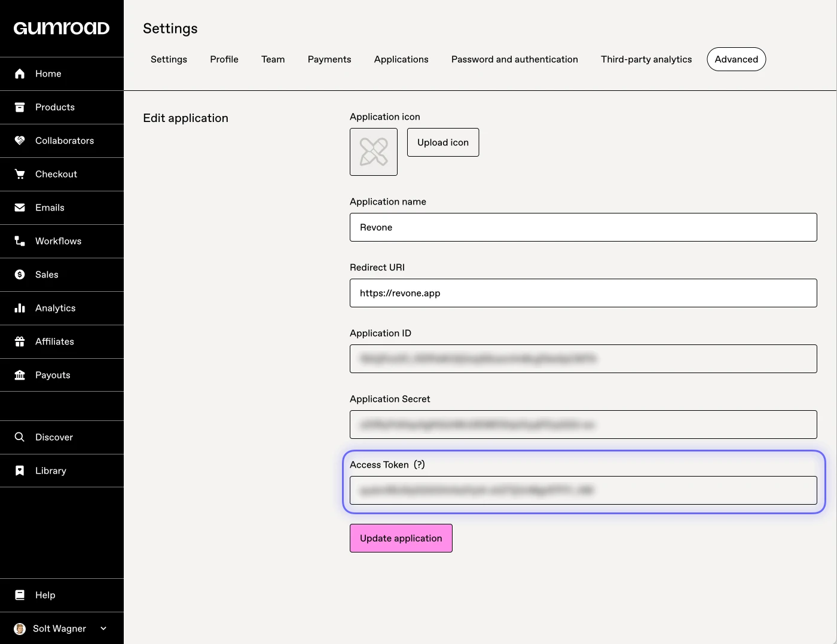Image resolution: width=837 pixels, height=644 pixels.
Task: Click the Payouts bank icon
Action: click(x=20, y=375)
